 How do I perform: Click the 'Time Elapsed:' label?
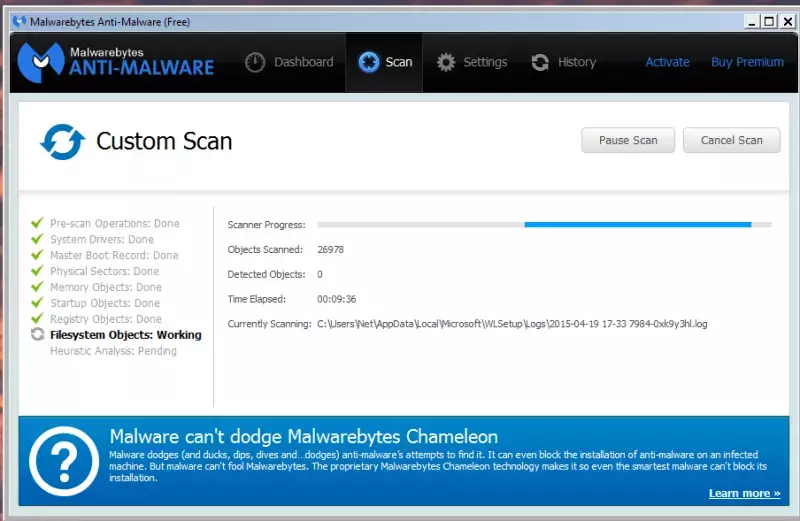tap(257, 299)
